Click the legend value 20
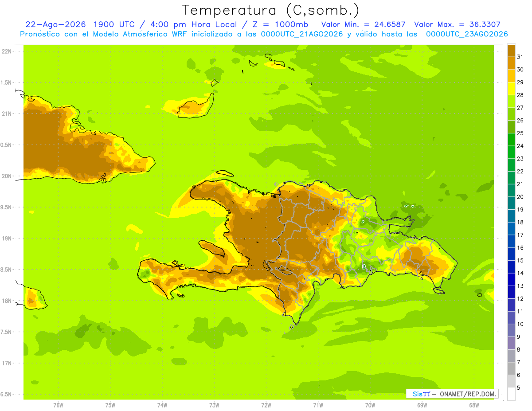The width and height of the screenshot is (532, 411). 520,197
